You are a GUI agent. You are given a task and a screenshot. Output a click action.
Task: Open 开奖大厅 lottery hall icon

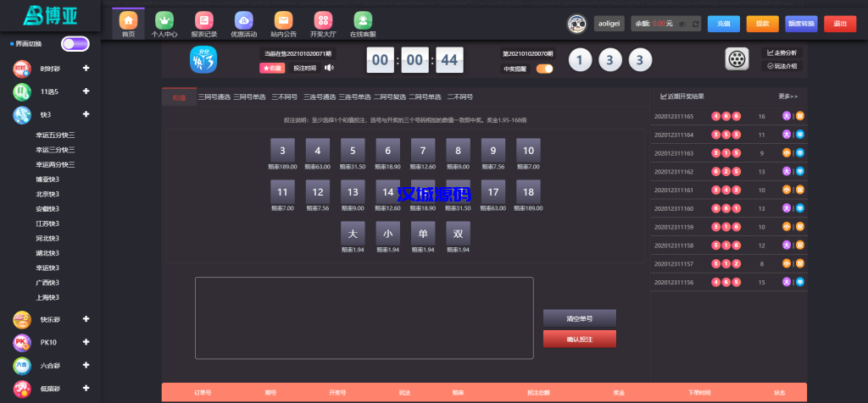point(323,20)
